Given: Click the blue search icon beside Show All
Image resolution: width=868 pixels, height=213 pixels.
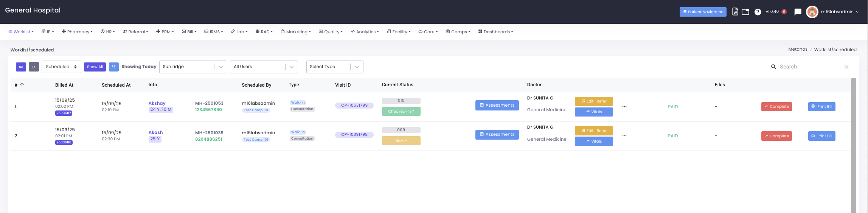Looking at the screenshot, I should (113, 67).
